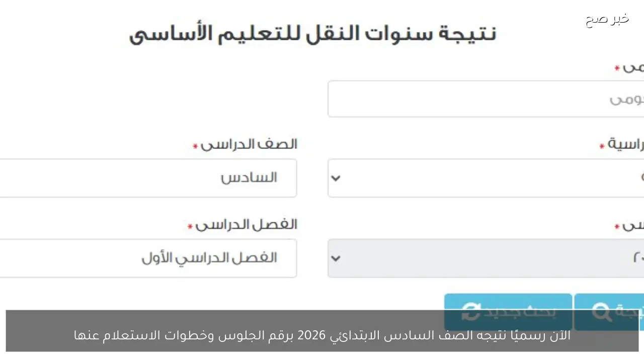Click the red asterisk beside الصف الدراسى
This screenshot has height=362, width=644.
(x=194, y=145)
